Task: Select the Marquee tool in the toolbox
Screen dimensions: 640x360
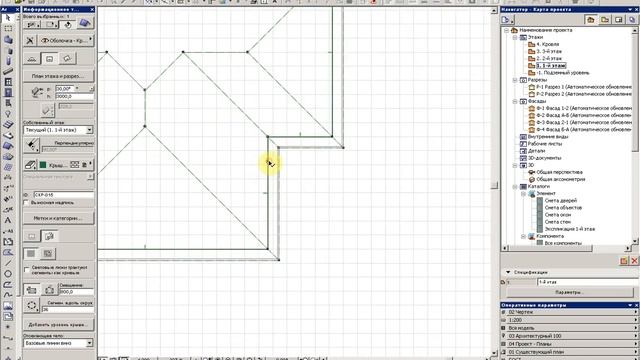Action: coord(8,29)
